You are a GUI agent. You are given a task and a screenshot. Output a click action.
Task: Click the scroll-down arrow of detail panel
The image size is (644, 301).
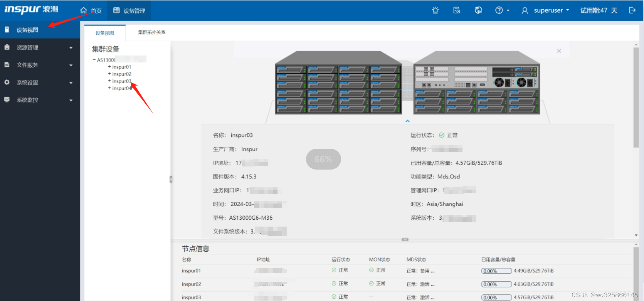[636, 235]
